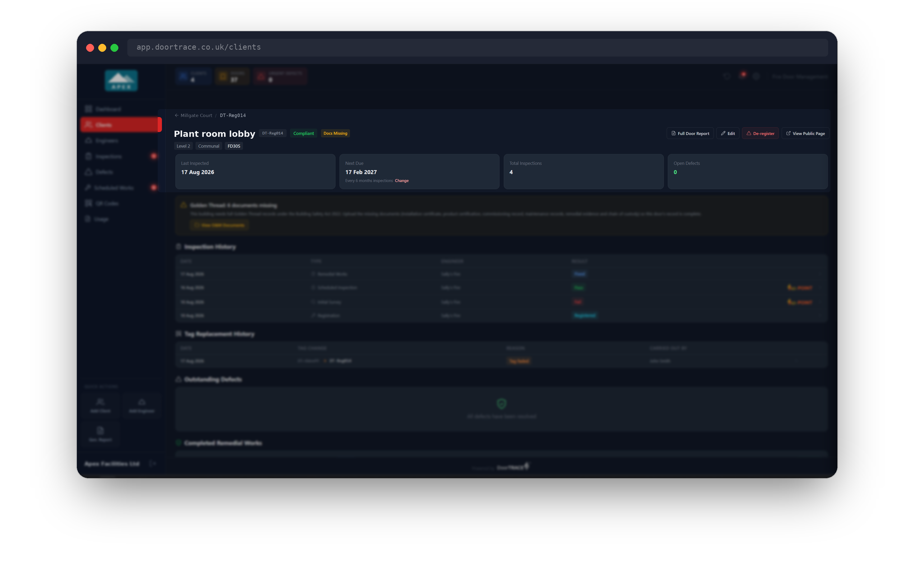Focus the app.doortrace.co.uk address bar
Viewport: 914px width, 588px height.
pos(477,47)
